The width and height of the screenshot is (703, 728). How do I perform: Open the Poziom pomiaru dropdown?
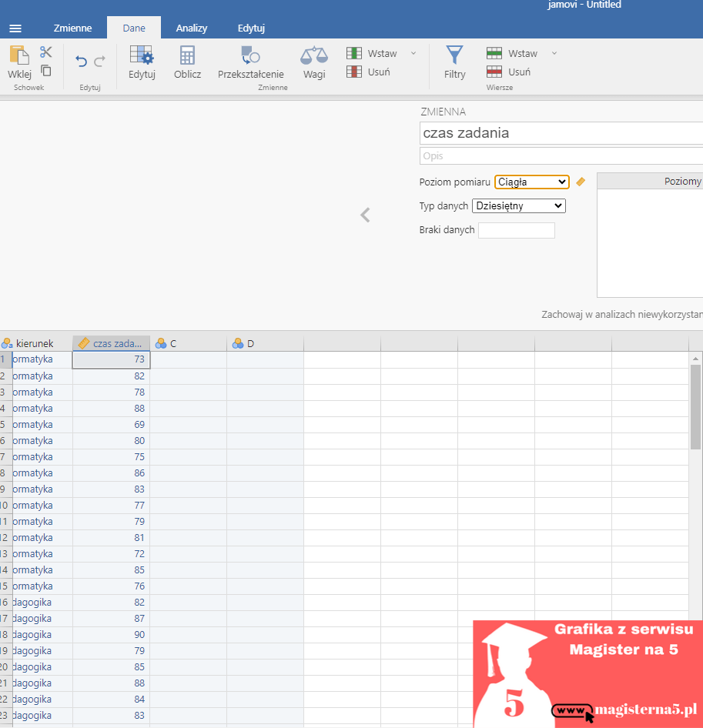(x=531, y=182)
